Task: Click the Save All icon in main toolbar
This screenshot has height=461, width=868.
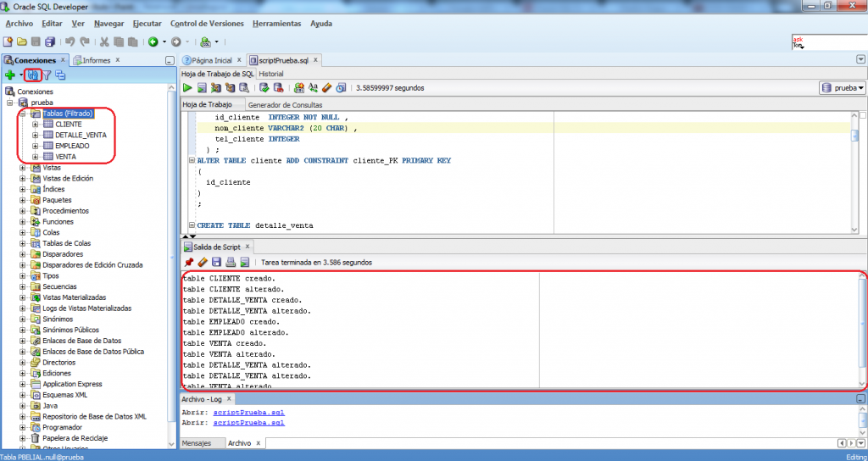Action: [x=50, y=42]
